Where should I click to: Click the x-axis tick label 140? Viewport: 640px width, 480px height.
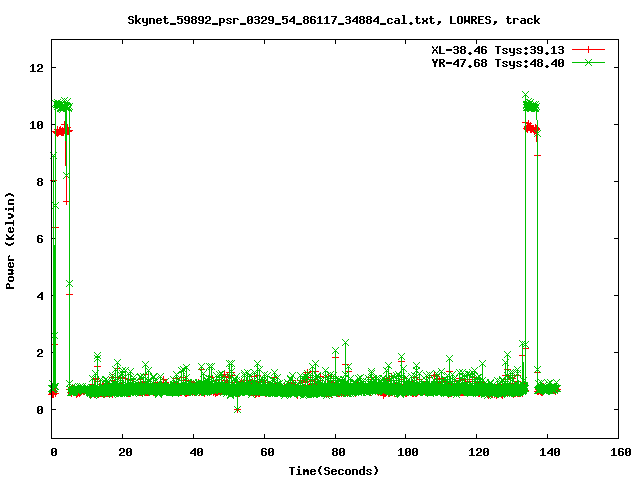[550, 452]
